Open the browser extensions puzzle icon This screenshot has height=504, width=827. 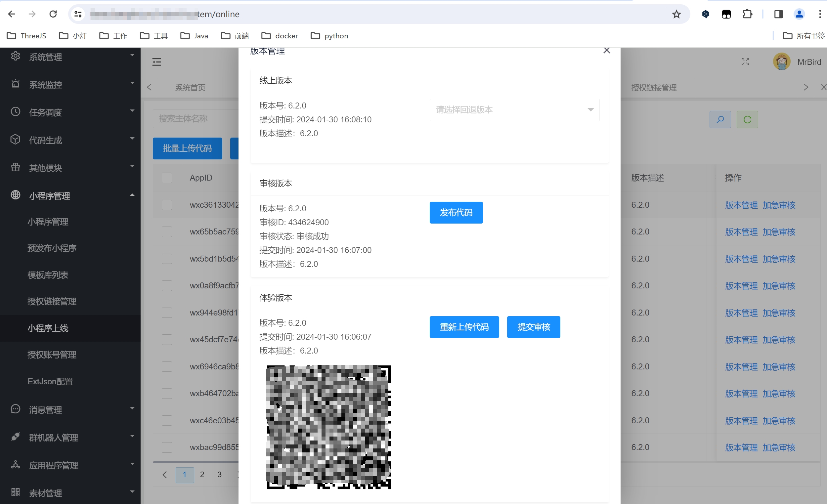click(x=747, y=14)
